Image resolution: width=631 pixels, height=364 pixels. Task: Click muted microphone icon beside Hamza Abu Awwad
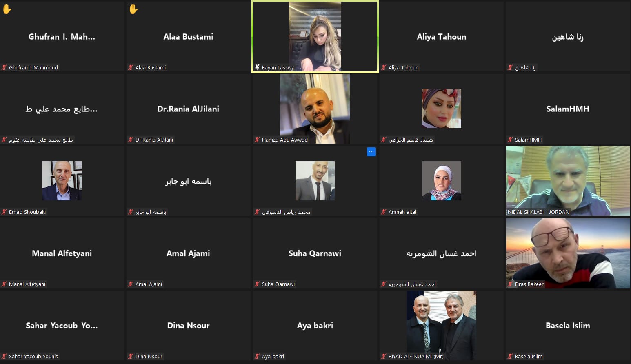coord(257,140)
